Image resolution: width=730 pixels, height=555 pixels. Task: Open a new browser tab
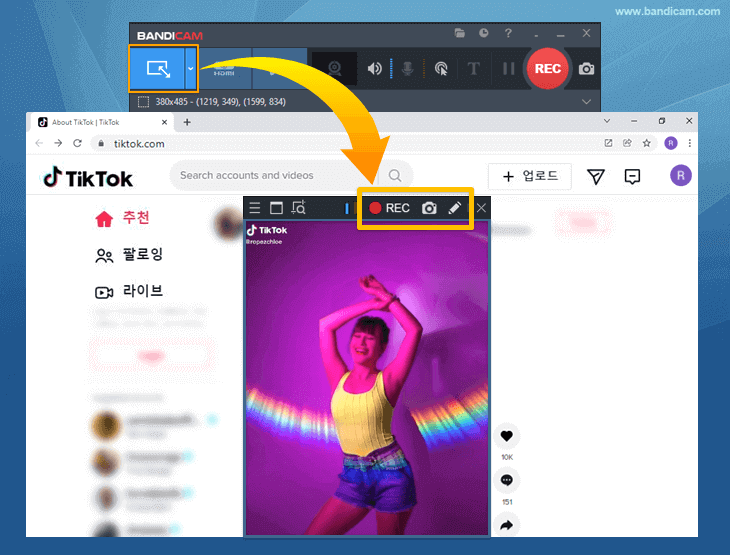coord(187,122)
